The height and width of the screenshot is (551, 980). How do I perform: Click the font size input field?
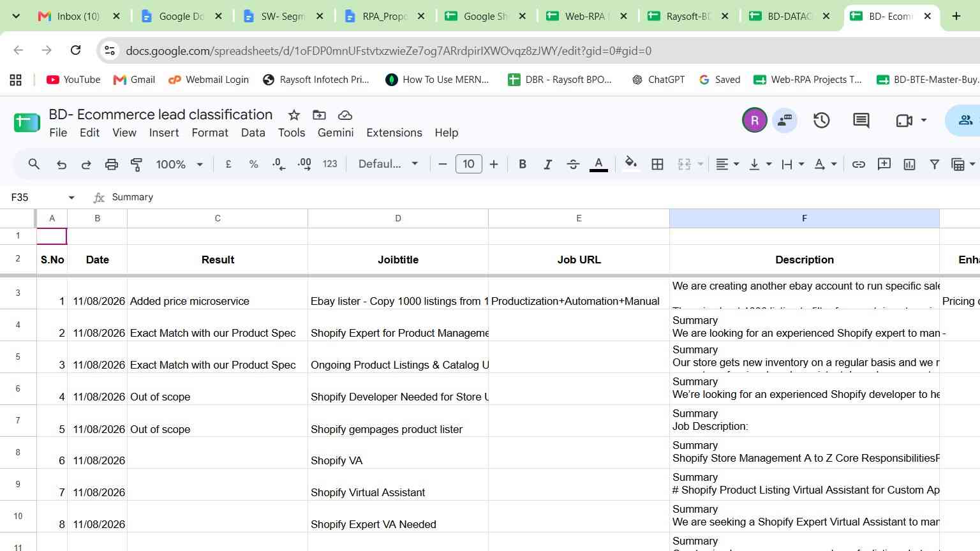[x=468, y=164]
